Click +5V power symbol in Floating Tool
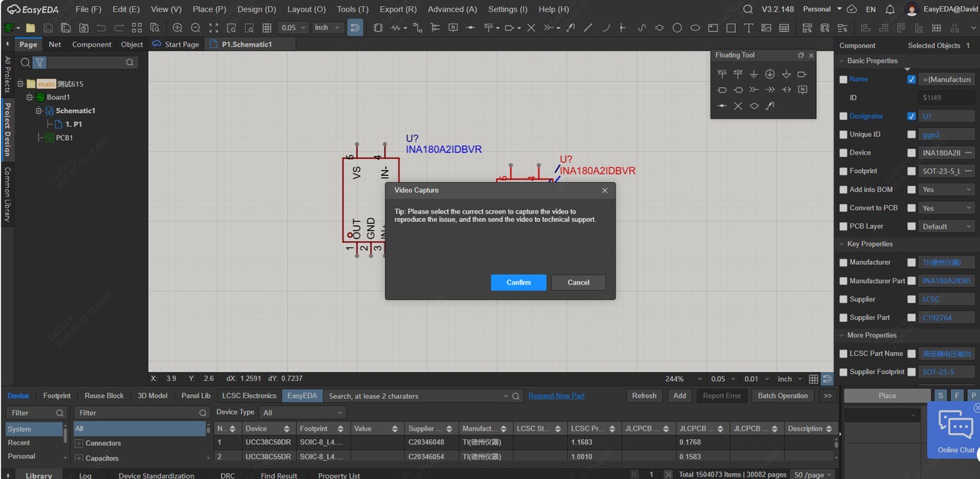 point(738,74)
